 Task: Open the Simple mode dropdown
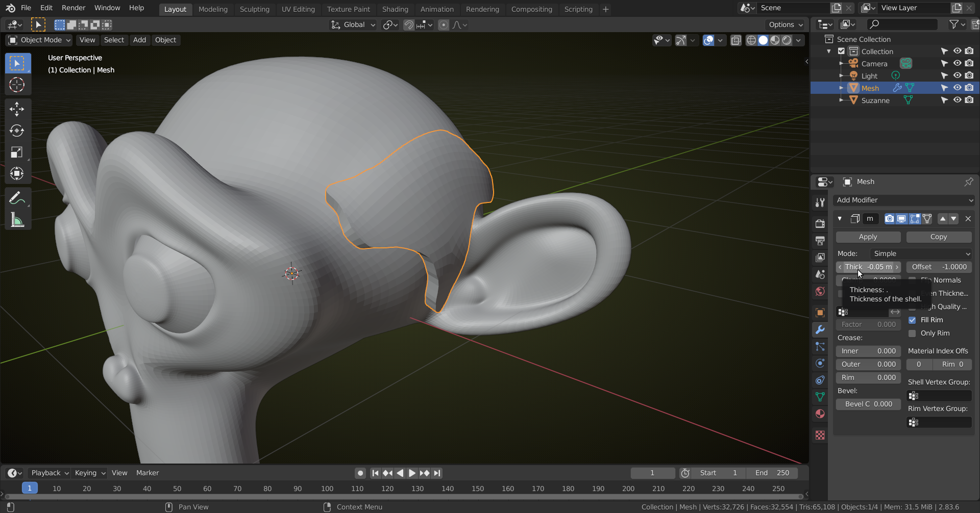click(921, 254)
